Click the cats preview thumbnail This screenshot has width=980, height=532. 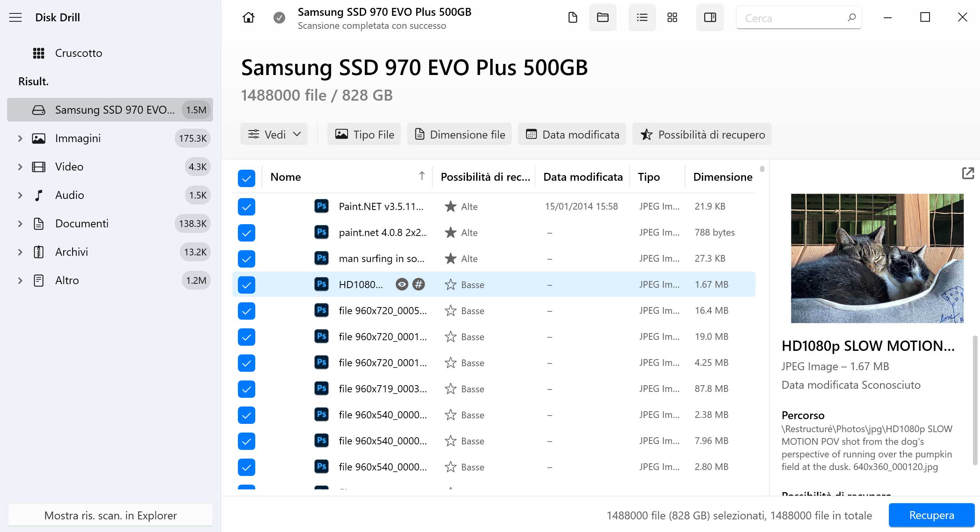[877, 258]
